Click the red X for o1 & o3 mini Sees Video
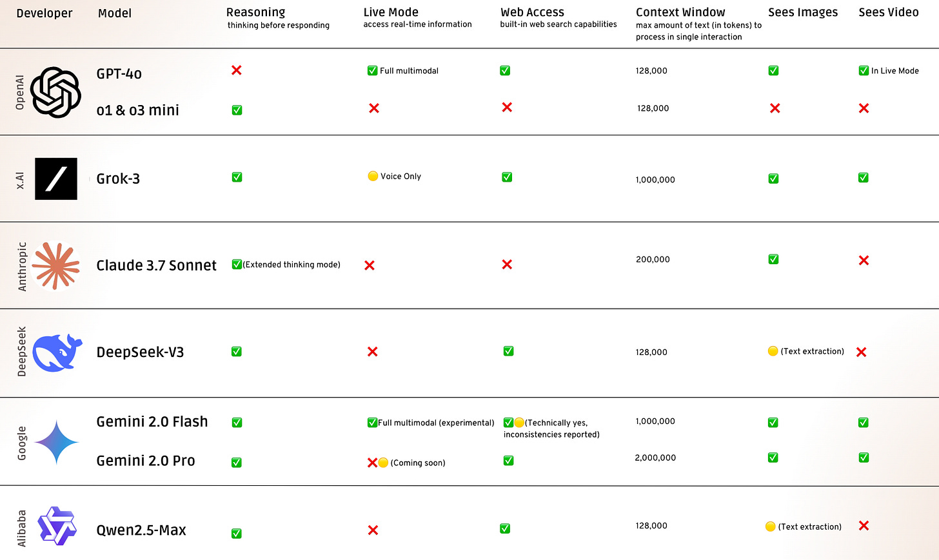 864,108
